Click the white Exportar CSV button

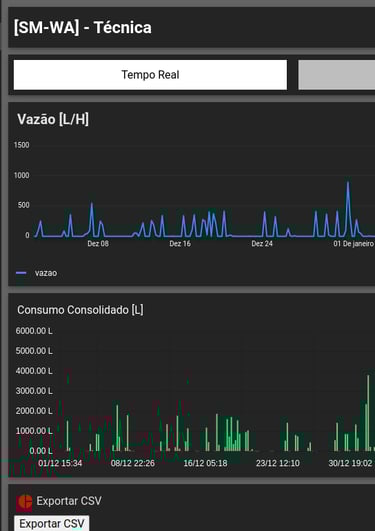click(x=52, y=523)
